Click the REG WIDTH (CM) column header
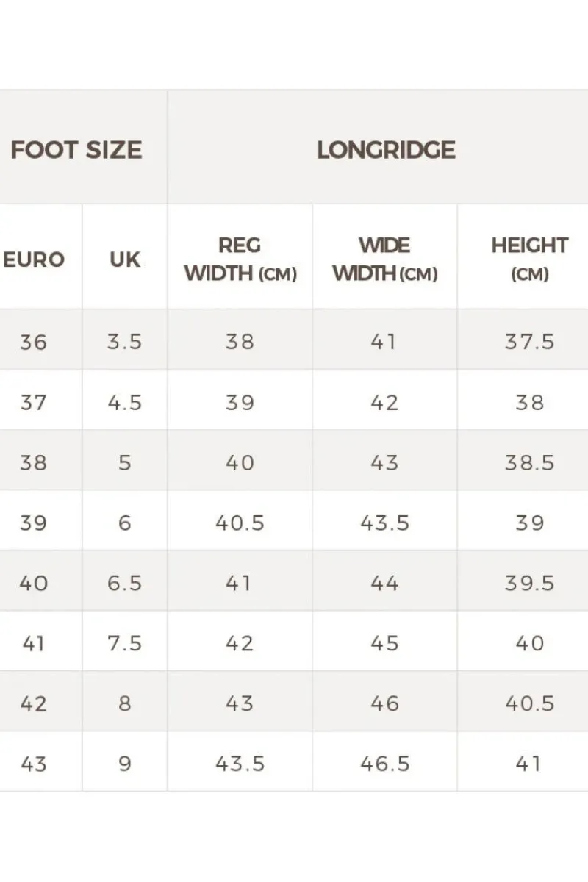Viewport: 588px width, 882px height. click(x=240, y=259)
